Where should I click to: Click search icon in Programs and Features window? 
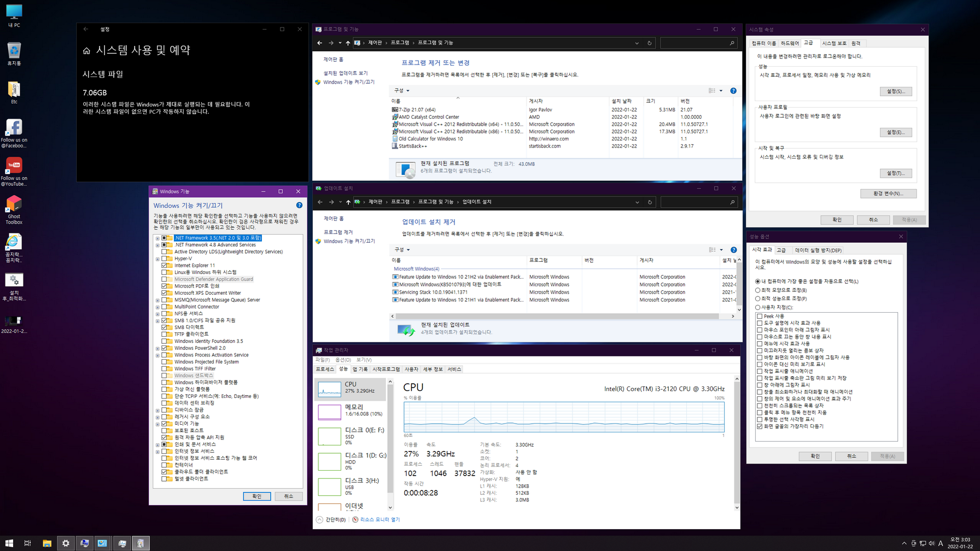pos(732,43)
